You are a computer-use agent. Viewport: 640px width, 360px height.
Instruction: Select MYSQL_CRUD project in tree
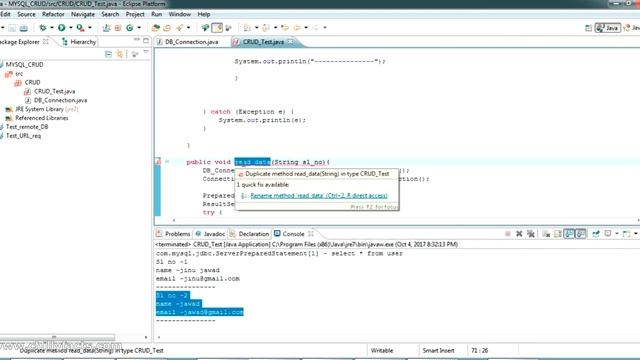(x=24, y=64)
